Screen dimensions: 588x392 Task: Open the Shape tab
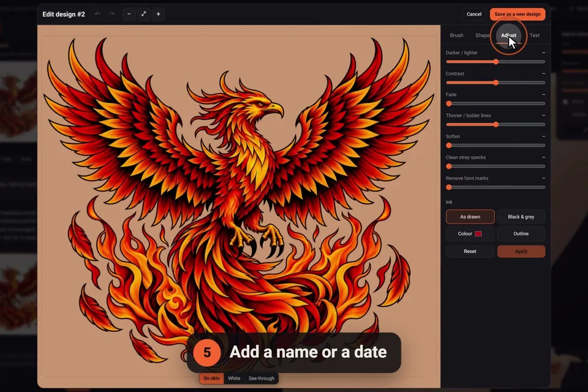coord(482,36)
